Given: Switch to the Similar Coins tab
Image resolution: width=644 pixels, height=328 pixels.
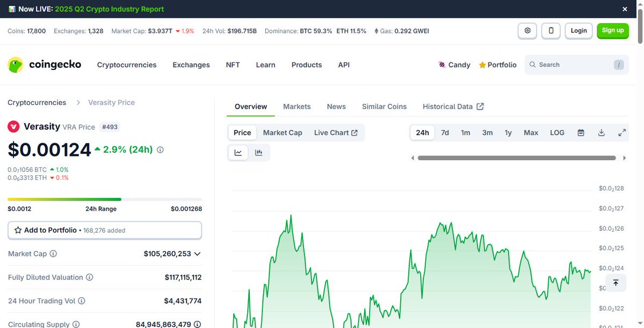Looking at the screenshot, I should 384,106.
